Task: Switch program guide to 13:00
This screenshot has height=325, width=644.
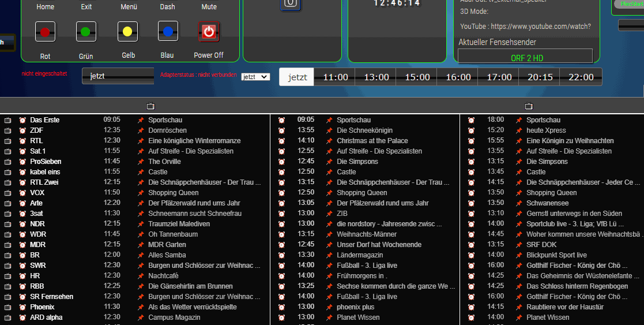Action: tap(376, 77)
